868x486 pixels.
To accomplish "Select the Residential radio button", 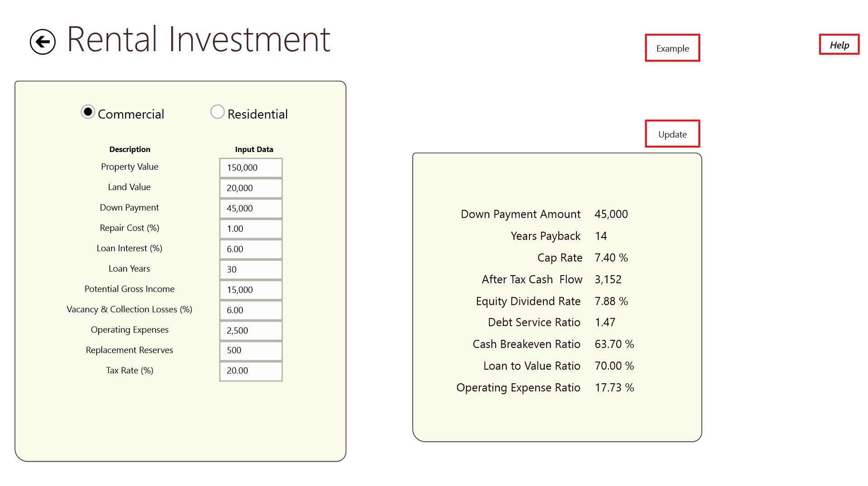I will pyautogui.click(x=217, y=112).
